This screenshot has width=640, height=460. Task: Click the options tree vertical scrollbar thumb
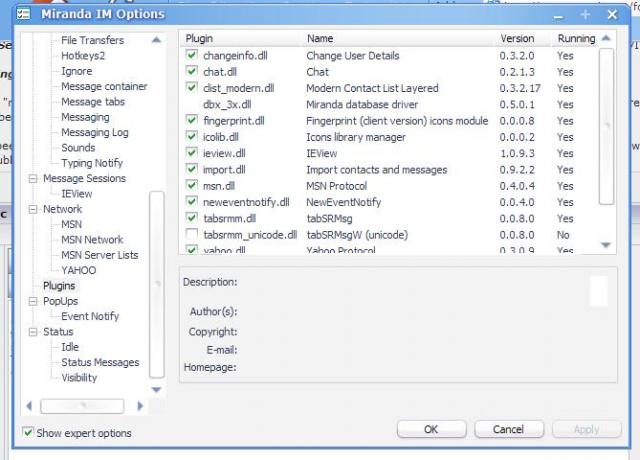pos(157,284)
